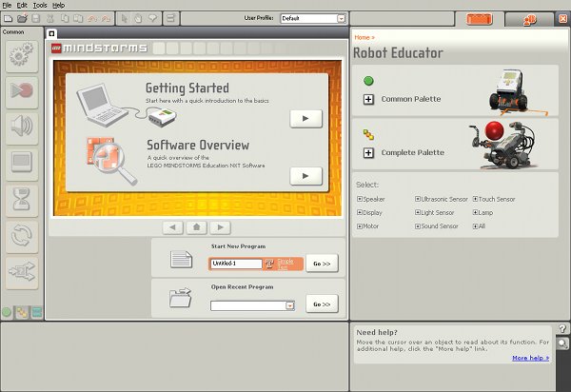
Task: Open the Tools menu
Action: (40, 5)
